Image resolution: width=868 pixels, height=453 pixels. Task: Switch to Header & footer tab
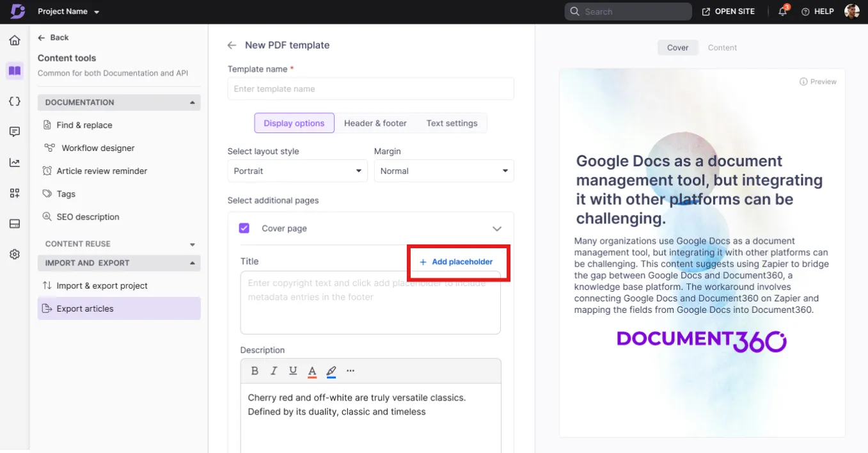[375, 123]
